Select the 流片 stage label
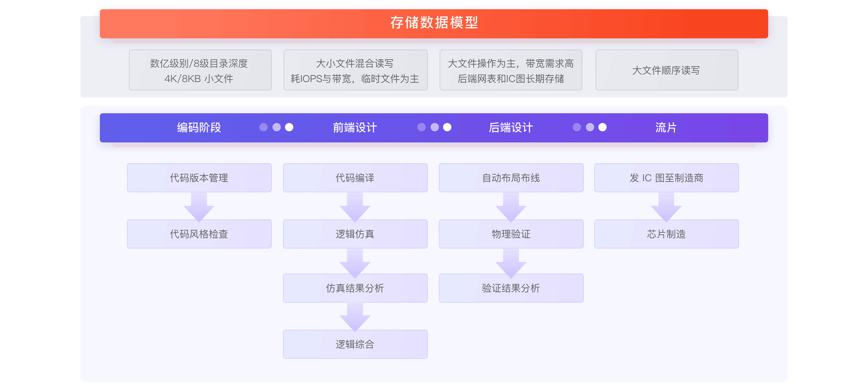868x384 pixels. click(x=666, y=127)
